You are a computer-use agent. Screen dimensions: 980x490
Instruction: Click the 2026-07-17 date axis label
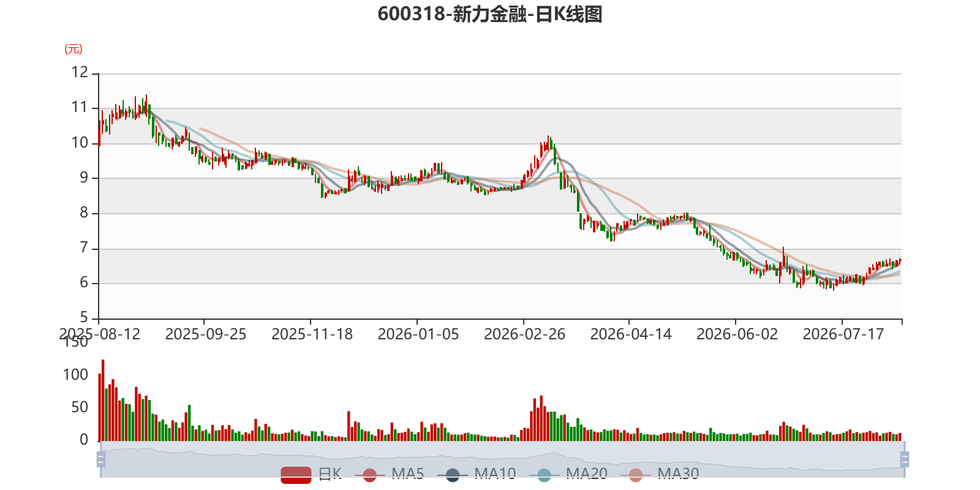843,334
